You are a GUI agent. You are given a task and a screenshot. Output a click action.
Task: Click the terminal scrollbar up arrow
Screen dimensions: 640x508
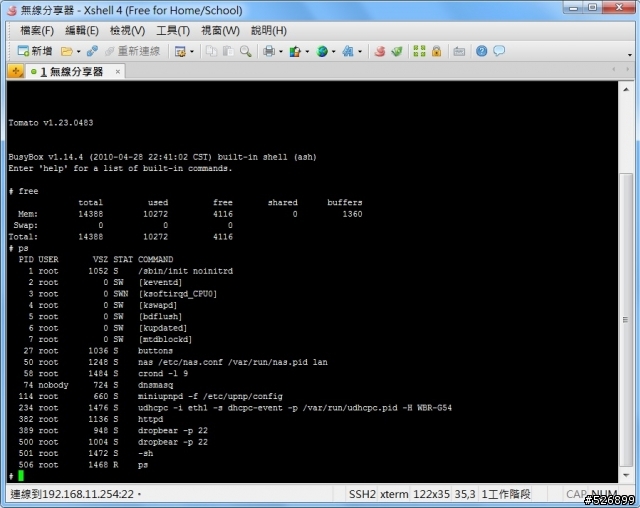626,89
